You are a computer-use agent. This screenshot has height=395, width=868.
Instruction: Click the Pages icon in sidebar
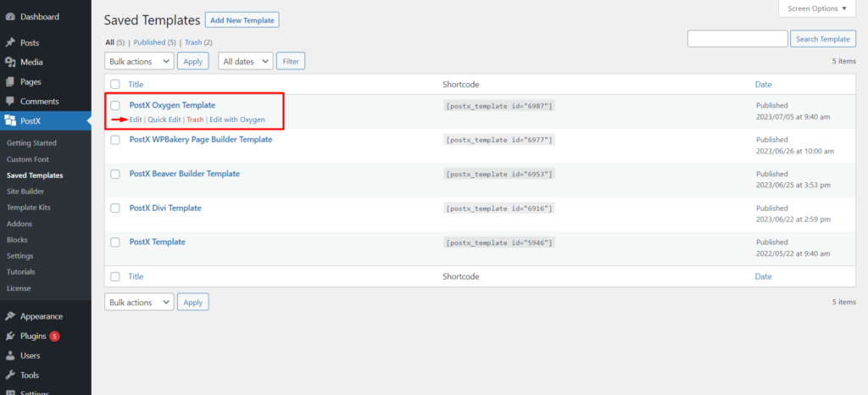[x=10, y=82]
